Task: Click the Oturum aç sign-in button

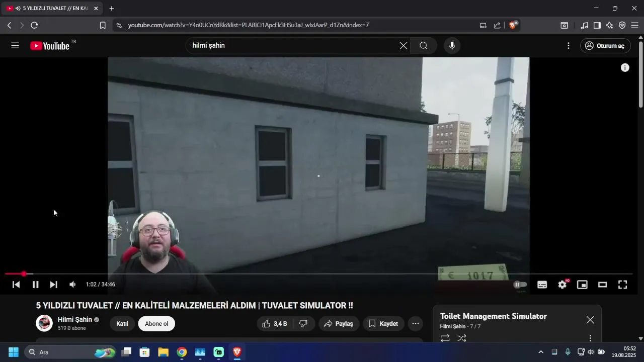Action: tap(605, 46)
